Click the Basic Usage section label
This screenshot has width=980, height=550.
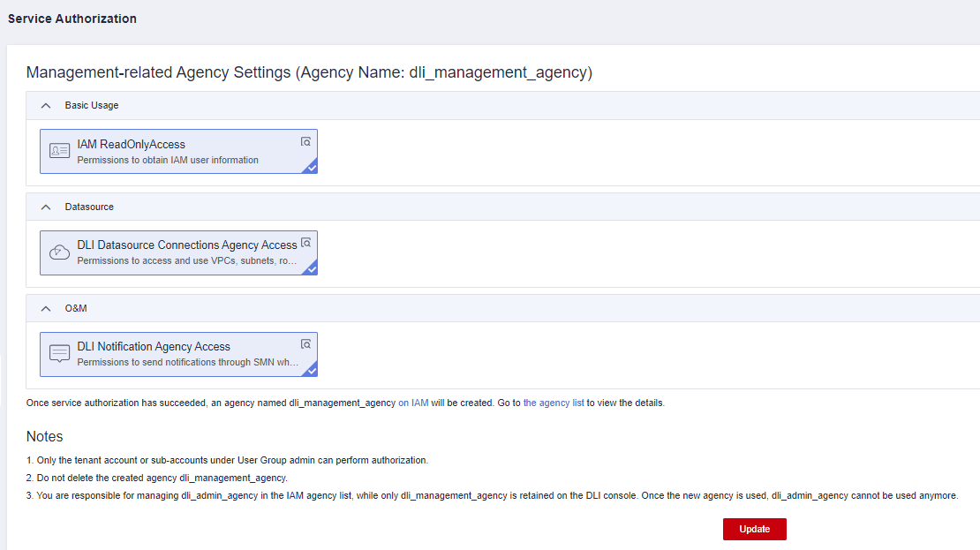92,106
